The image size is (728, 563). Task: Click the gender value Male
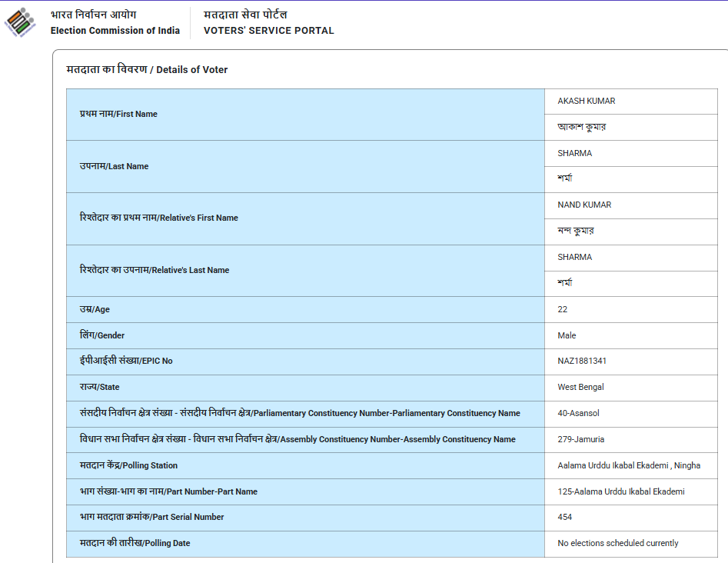click(x=567, y=335)
